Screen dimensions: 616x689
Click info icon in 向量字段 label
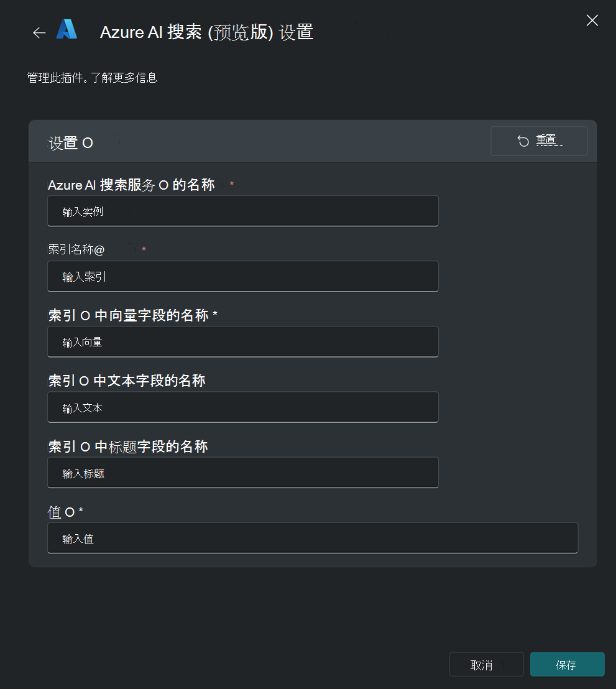(86, 315)
